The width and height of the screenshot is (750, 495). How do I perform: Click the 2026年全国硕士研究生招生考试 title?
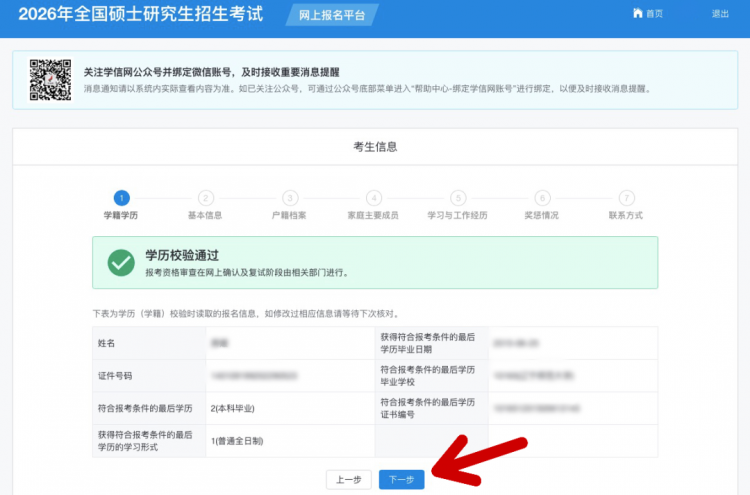click(x=138, y=14)
